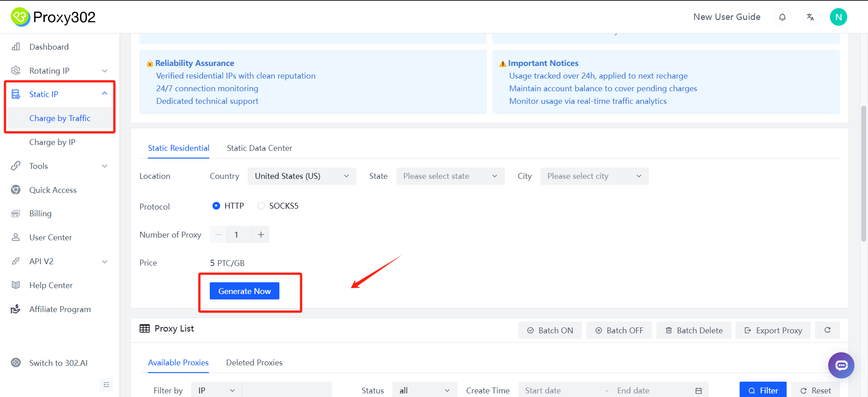Open the calendar icon in date range
The height and width of the screenshot is (397, 868).
pyautogui.click(x=698, y=391)
